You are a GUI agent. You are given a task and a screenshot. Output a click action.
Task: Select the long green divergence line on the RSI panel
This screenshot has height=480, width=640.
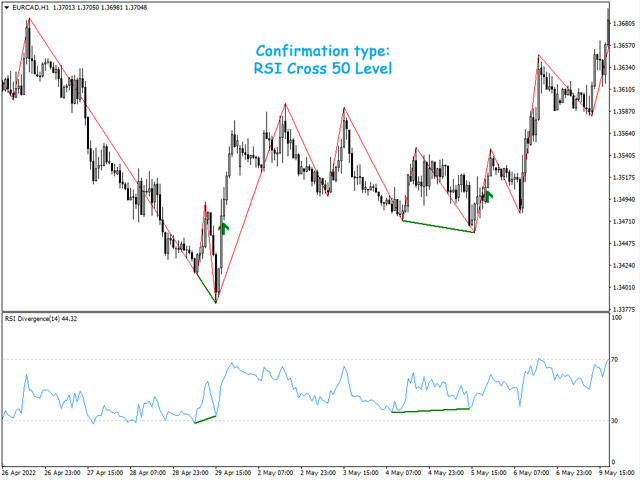coord(430,410)
